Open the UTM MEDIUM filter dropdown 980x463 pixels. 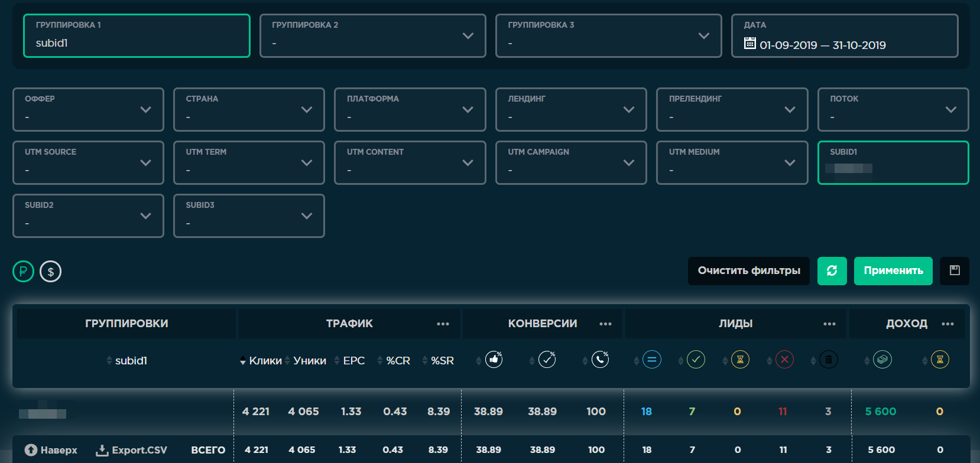point(732,163)
